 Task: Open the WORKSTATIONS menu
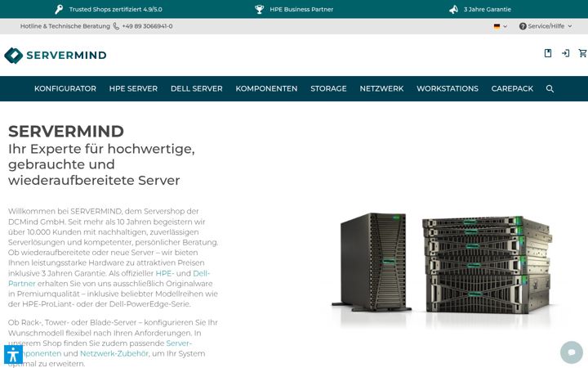tap(448, 88)
